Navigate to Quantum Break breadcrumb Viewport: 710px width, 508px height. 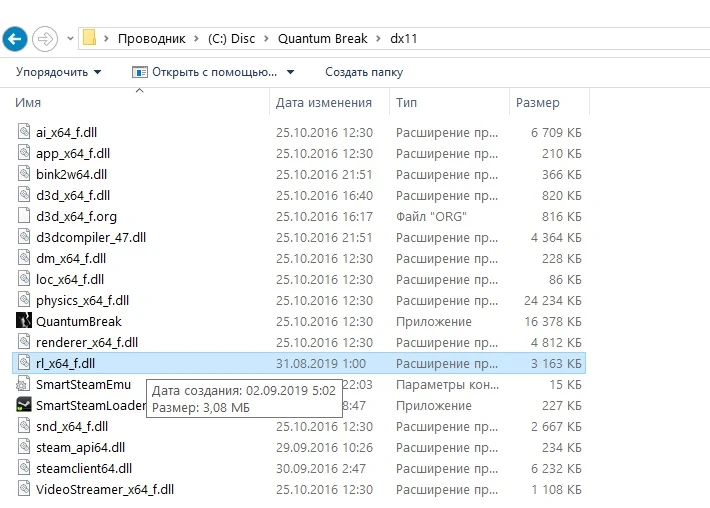[x=322, y=39]
